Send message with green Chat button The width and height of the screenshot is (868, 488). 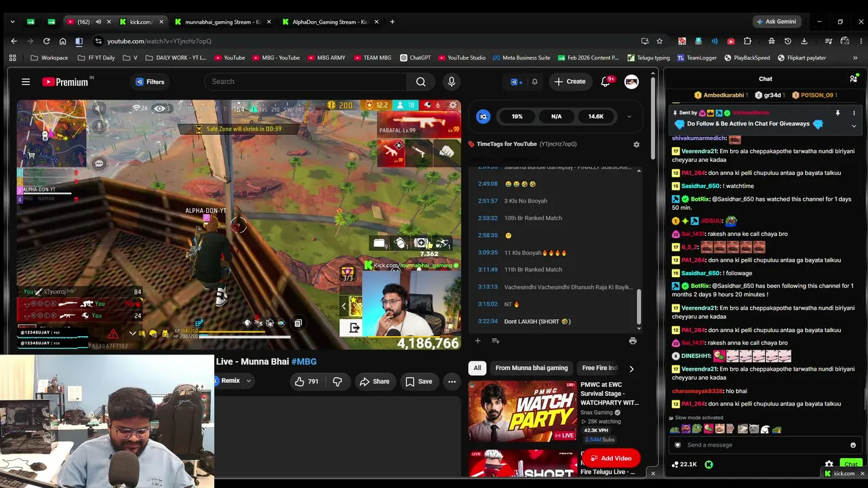point(851,464)
